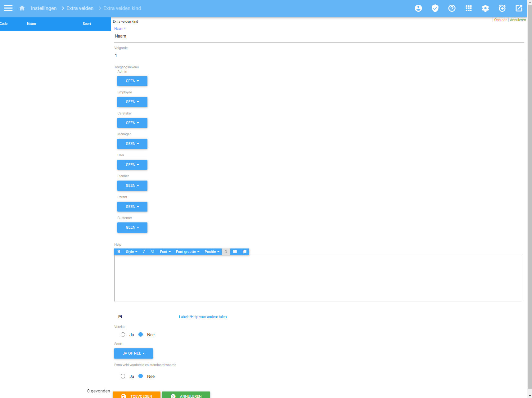The width and height of the screenshot is (532, 398).
Task: Click the Toevoegen button
Action: pos(137,396)
